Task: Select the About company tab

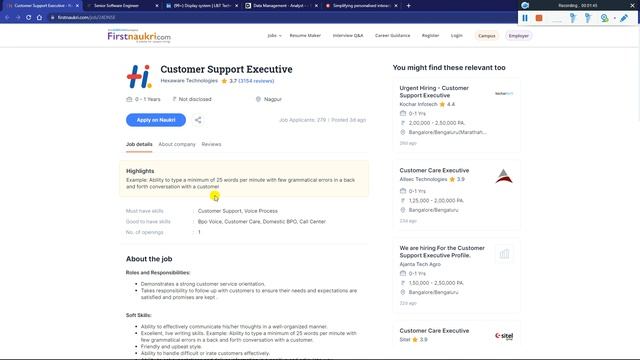Action: coord(177,144)
